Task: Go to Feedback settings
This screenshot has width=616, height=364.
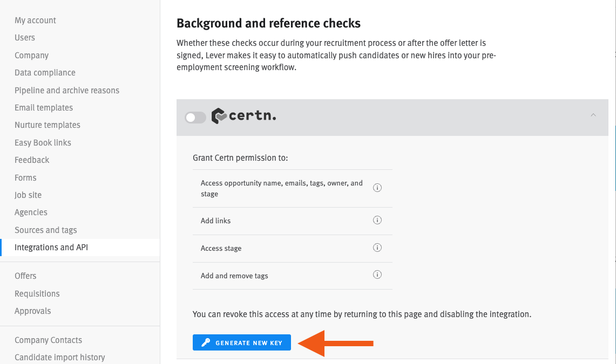Action: click(32, 160)
